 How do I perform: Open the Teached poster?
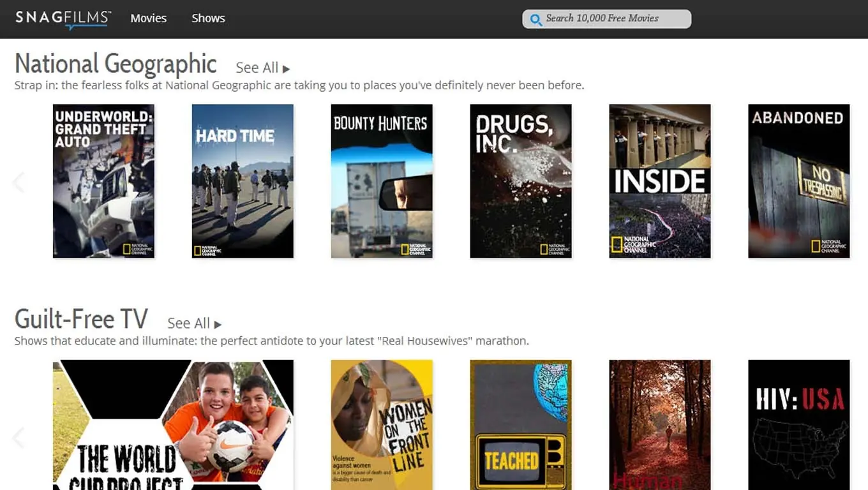(x=521, y=425)
